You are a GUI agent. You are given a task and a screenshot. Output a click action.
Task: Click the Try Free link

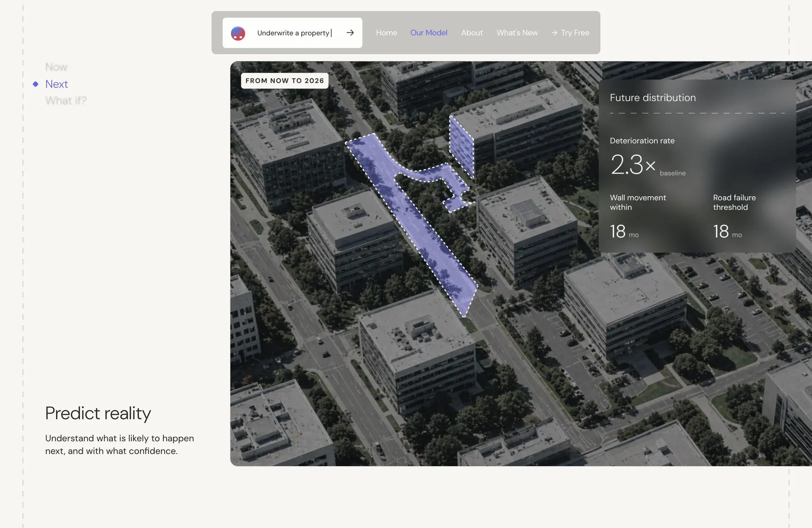pos(575,32)
